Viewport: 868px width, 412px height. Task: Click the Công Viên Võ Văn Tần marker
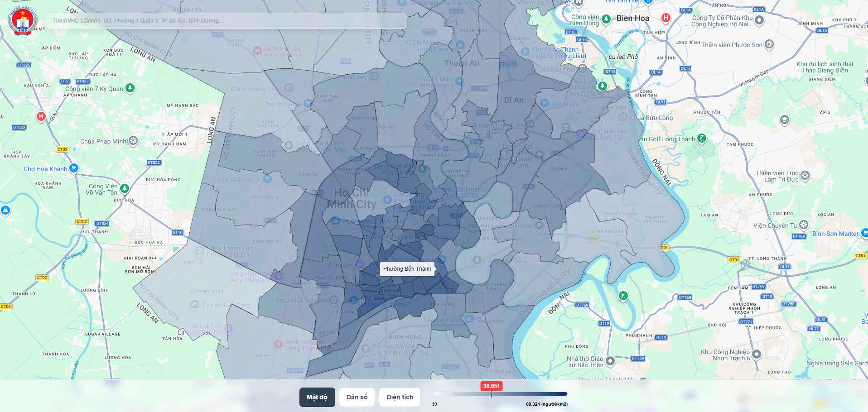tap(125, 188)
